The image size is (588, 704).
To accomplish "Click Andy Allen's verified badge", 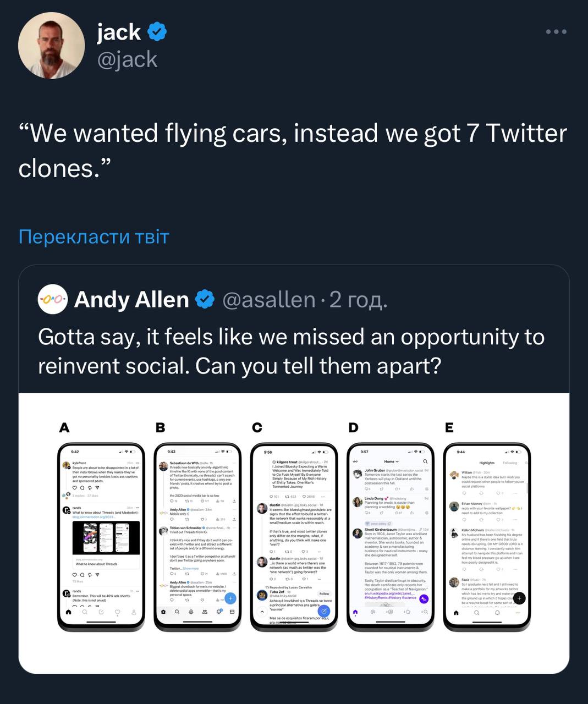I will pos(205,300).
